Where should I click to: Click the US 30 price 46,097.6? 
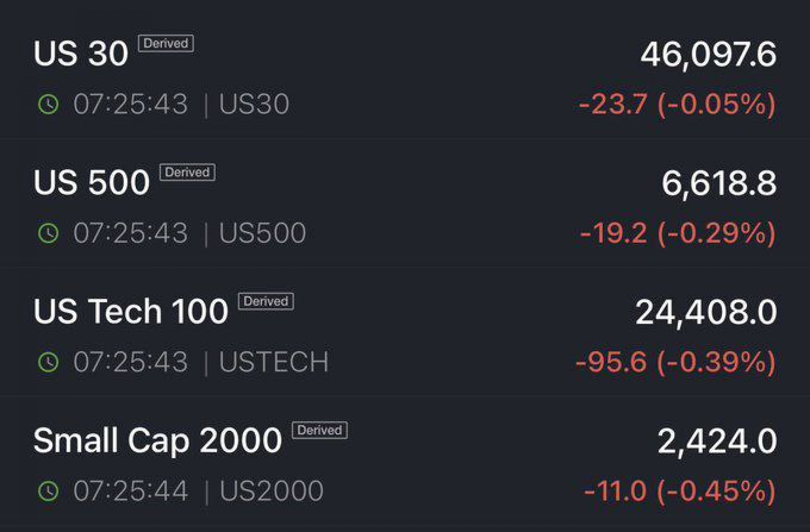coord(708,55)
